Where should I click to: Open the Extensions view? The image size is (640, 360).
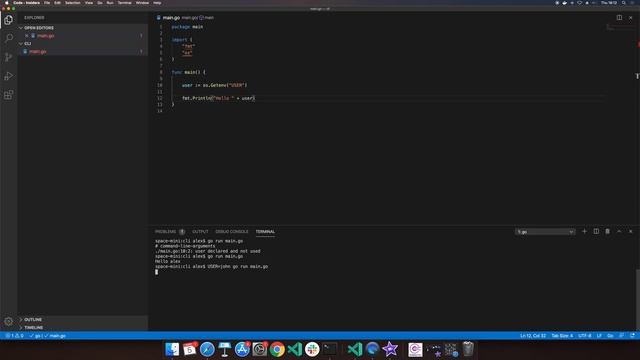[x=9, y=95]
